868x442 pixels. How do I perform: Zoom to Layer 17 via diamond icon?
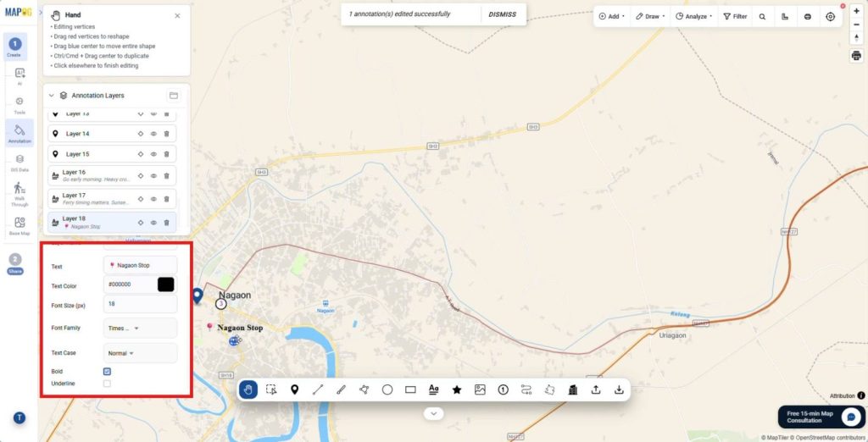[141, 199]
